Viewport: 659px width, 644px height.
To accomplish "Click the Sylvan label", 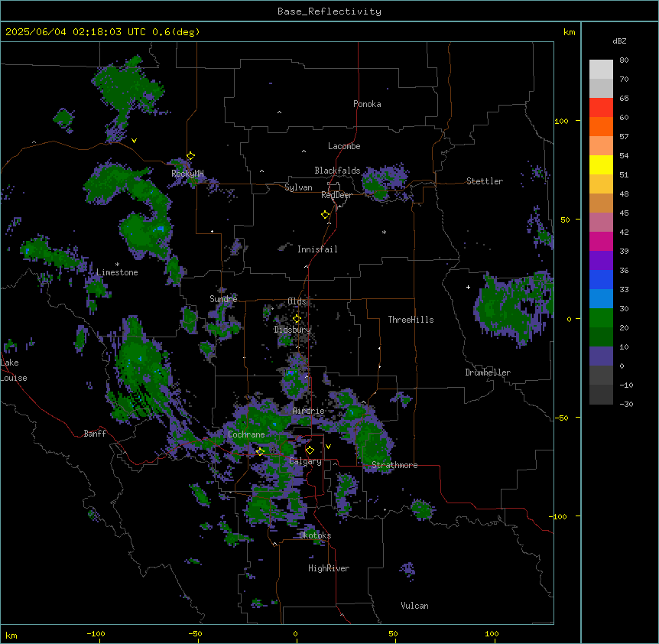I will [298, 187].
